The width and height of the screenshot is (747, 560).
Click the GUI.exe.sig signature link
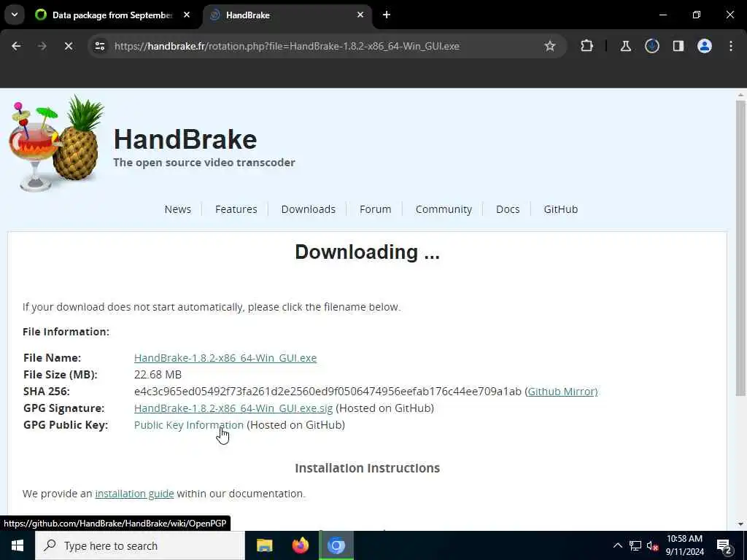(233, 408)
